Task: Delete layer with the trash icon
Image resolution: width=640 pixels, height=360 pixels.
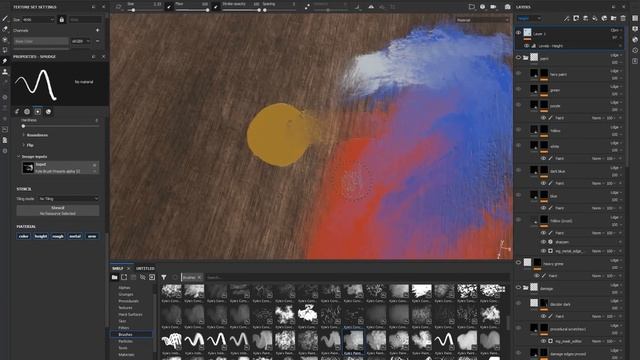Action: click(623, 18)
